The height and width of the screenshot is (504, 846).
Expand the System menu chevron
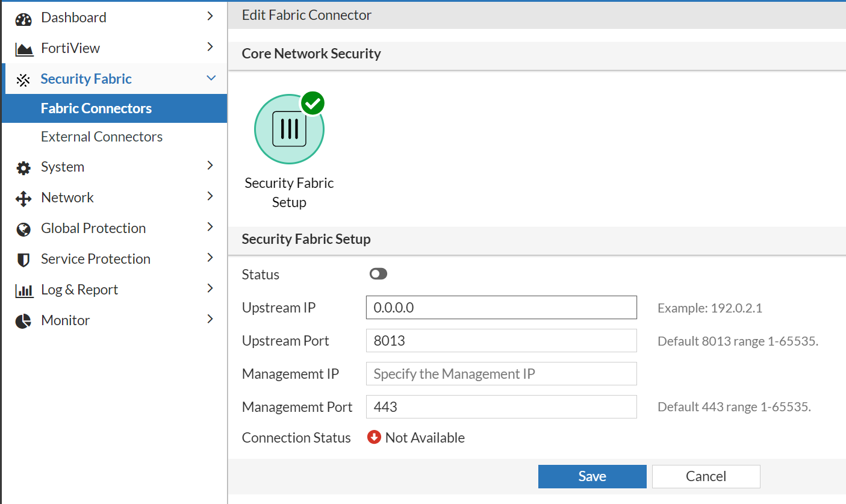tap(210, 167)
